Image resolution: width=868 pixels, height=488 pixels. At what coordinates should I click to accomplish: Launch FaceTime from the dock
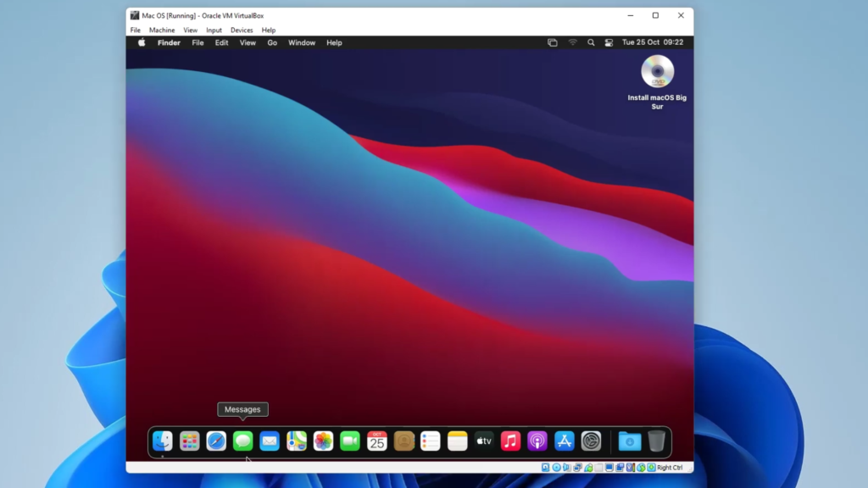350,441
